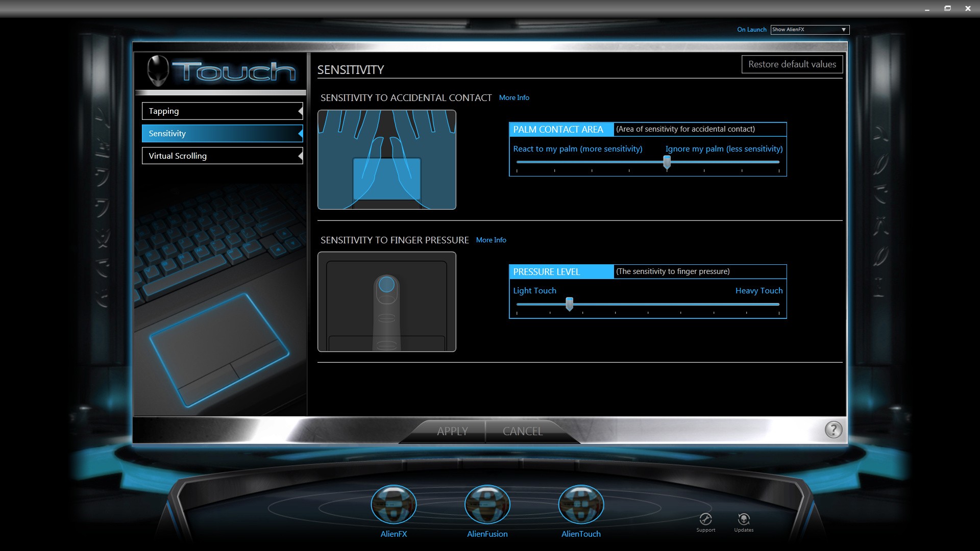The image size is (980, 551).
Task: Restore the window using title bar icon
Action: (x=947, y=8)
